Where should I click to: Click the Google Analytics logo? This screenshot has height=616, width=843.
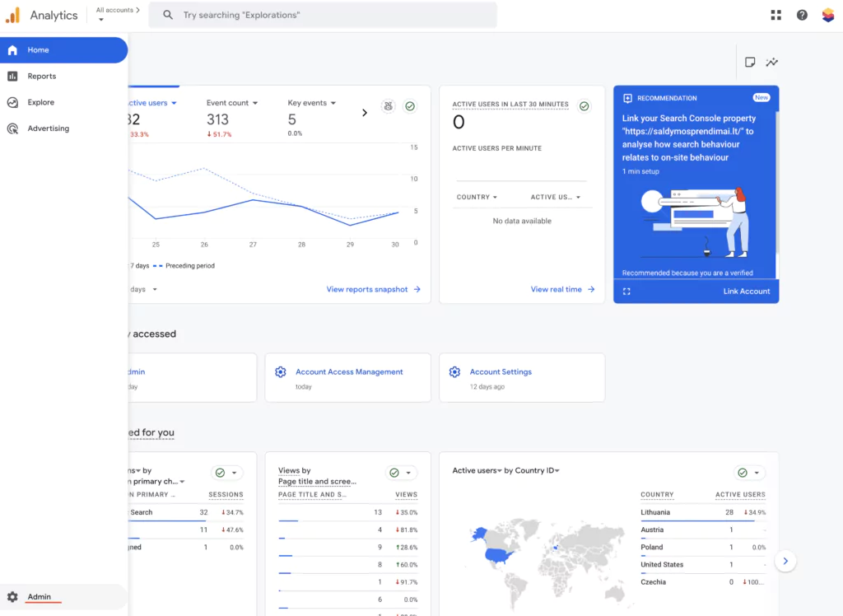click(12, 15)
